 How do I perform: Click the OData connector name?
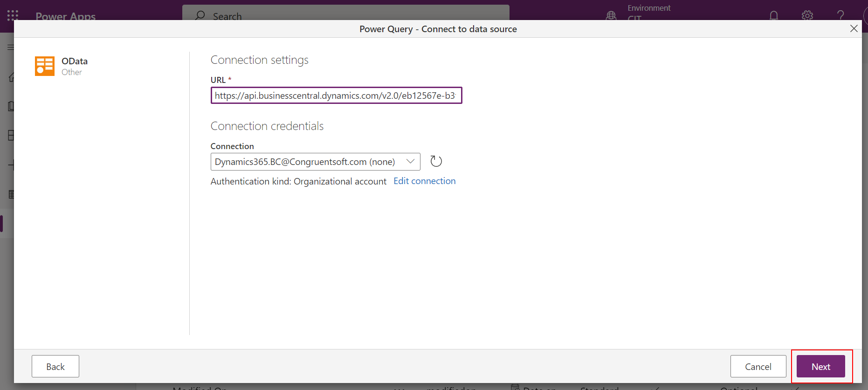75,61
